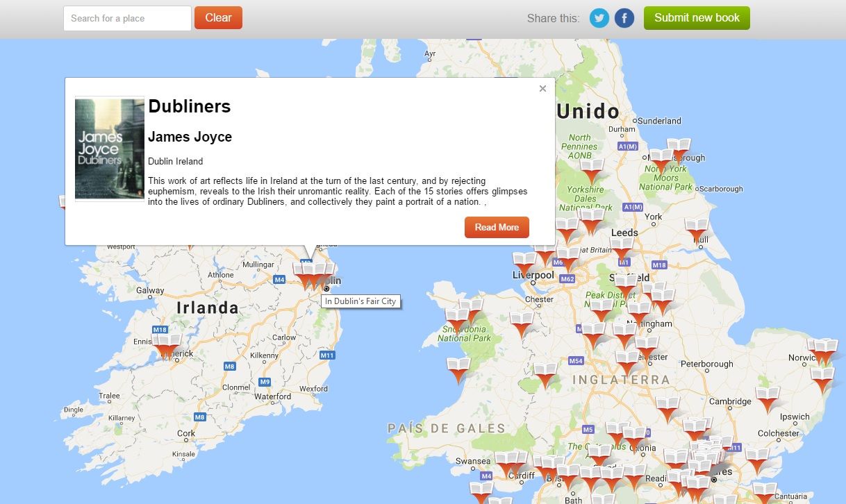
Task: Click the 'In Dublin's Fair City' tooltip
Action: pos(360,301)
